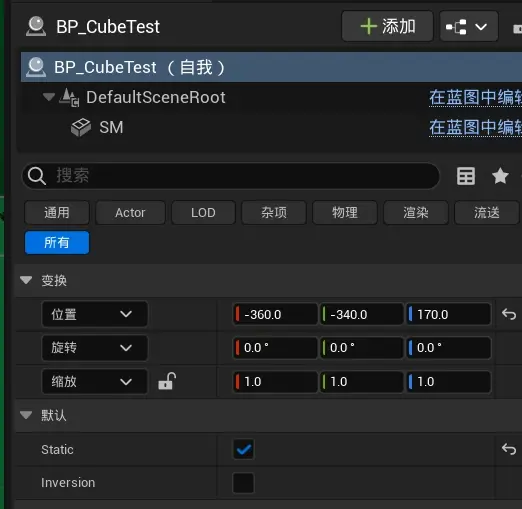Click rotation Z field 0.0°
522x509 pixels.
point(448,348)
